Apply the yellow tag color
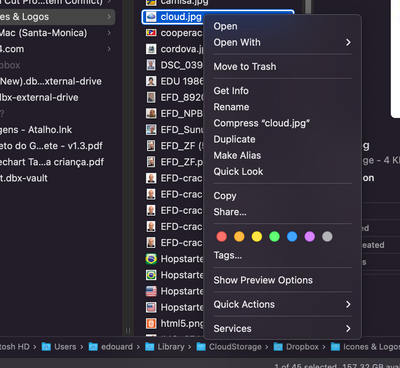The height and width of the screenshot is (368, 400). coord(257,237)
